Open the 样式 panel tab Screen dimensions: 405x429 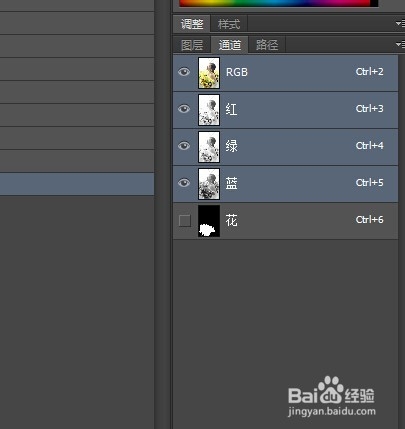pos(229,24)
